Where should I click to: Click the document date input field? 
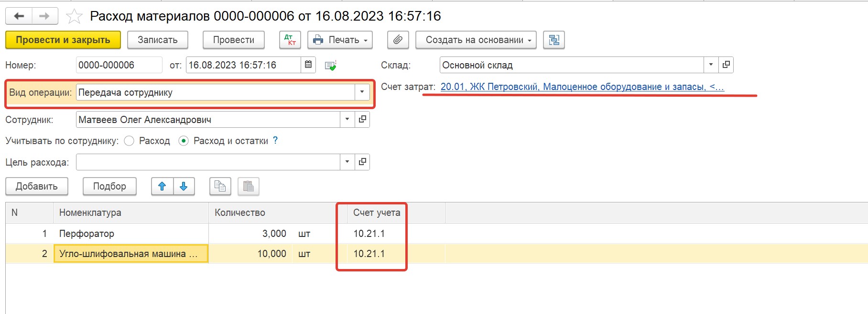[243, 65]
